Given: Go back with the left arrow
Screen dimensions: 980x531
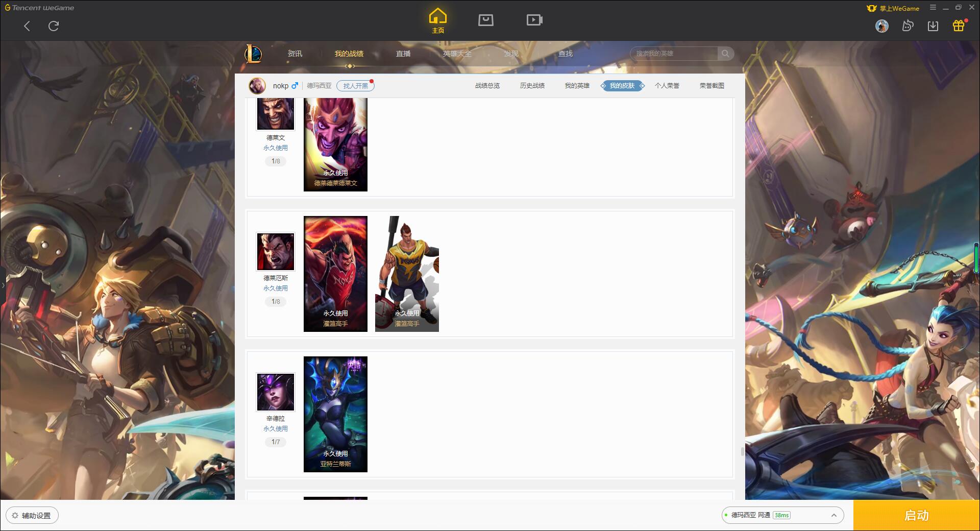Looking at the screenshot, I should (27, 26).
